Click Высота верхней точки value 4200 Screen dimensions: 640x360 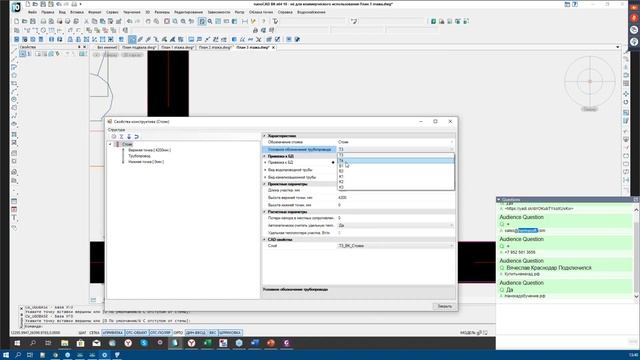396,198
